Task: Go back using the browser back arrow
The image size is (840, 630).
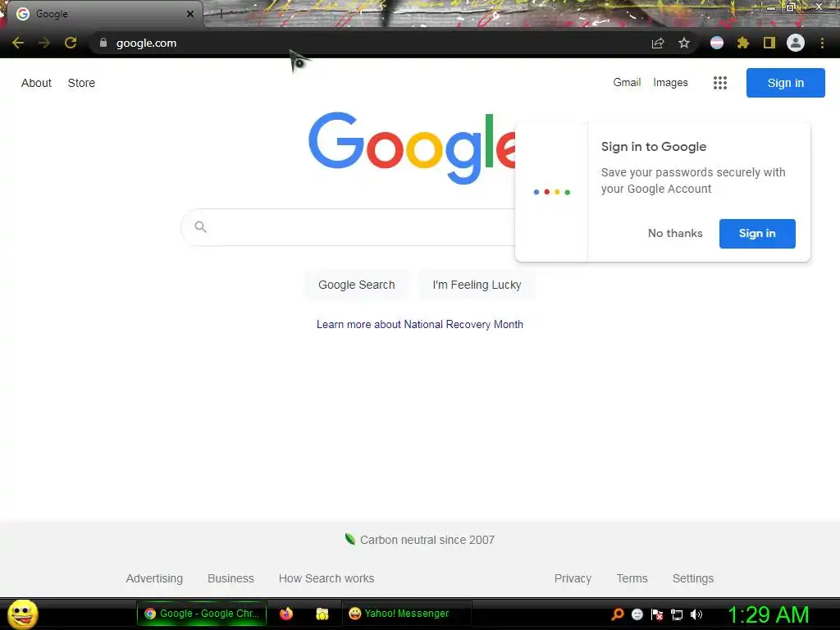Action: [x=18, y=43]
